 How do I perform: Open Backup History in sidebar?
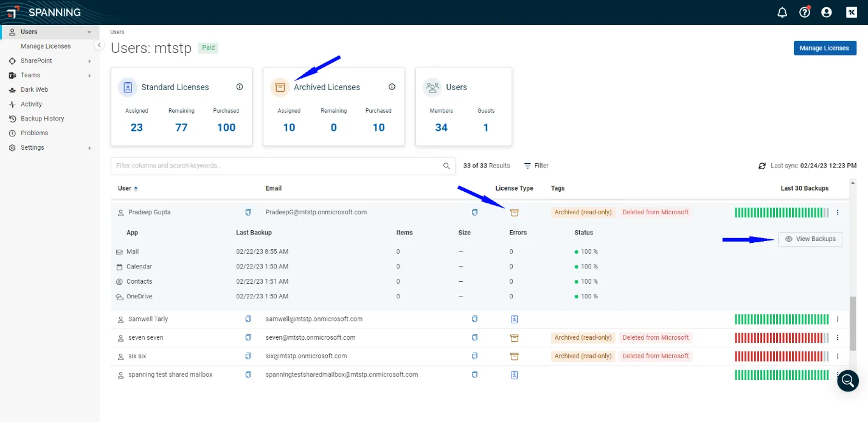pyautogui.click(x=42, y=119)
